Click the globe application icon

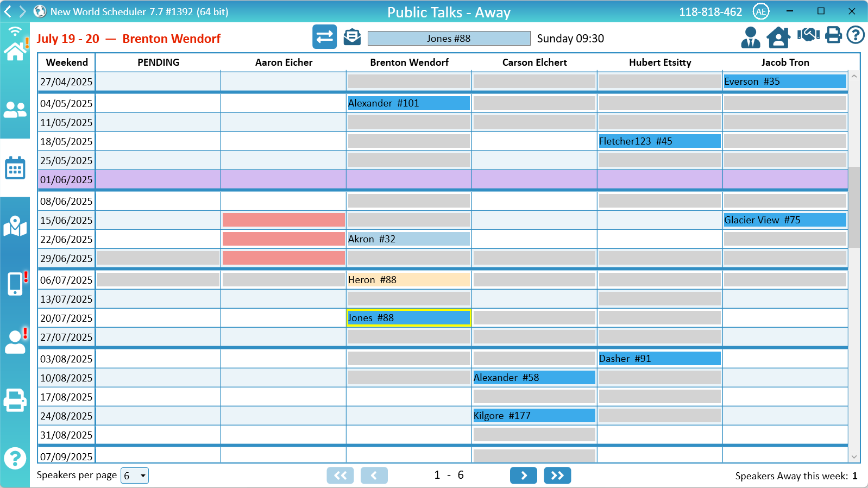pos(40,11)
